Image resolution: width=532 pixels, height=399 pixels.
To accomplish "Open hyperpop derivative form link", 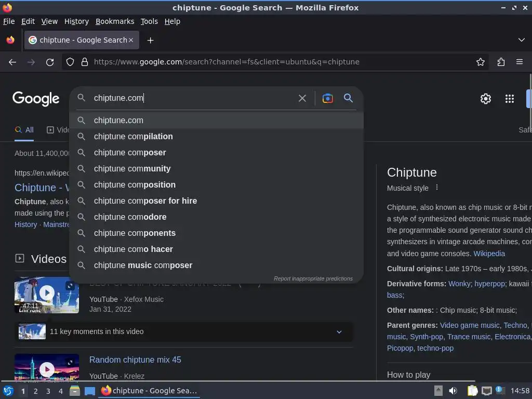I will [489, 284].
